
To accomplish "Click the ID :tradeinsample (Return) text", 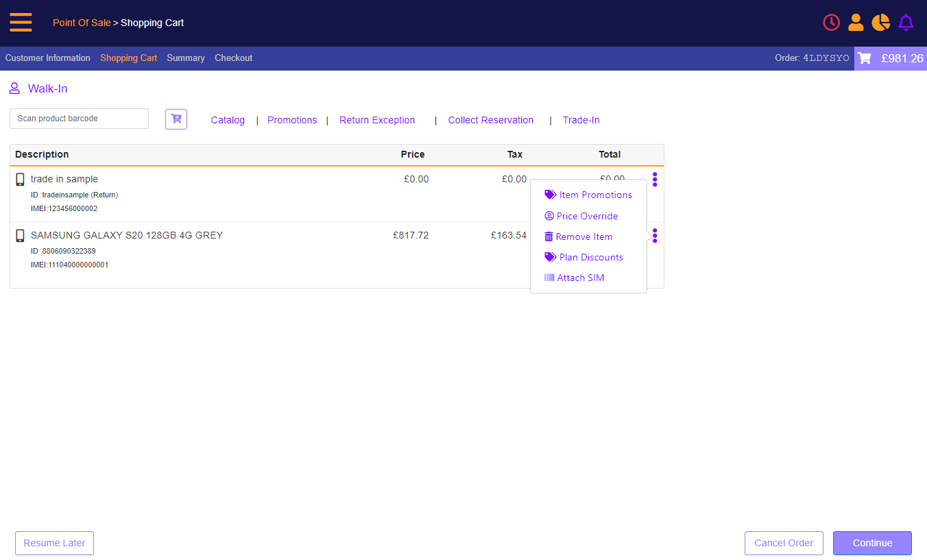I will [x=74, y=195].
